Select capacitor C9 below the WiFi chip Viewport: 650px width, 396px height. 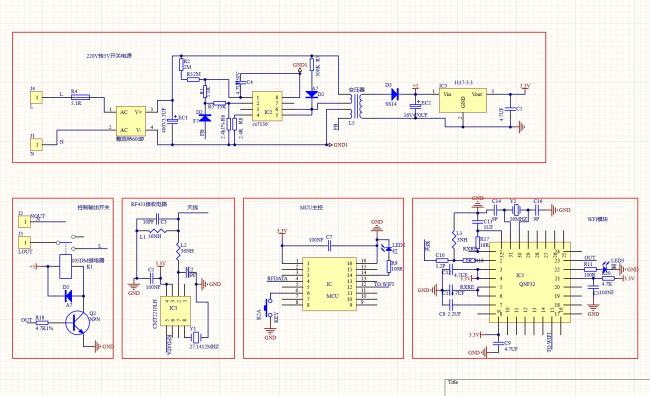pyautogui.click(x=498, y=343)
